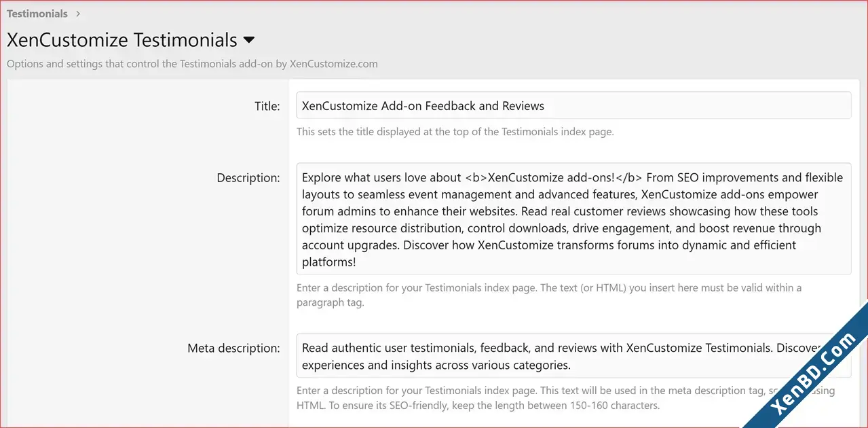The width and height of the screenshot is (868, 428).
Task: Click the Meta description text area
Action: click(x=573, y=355)
